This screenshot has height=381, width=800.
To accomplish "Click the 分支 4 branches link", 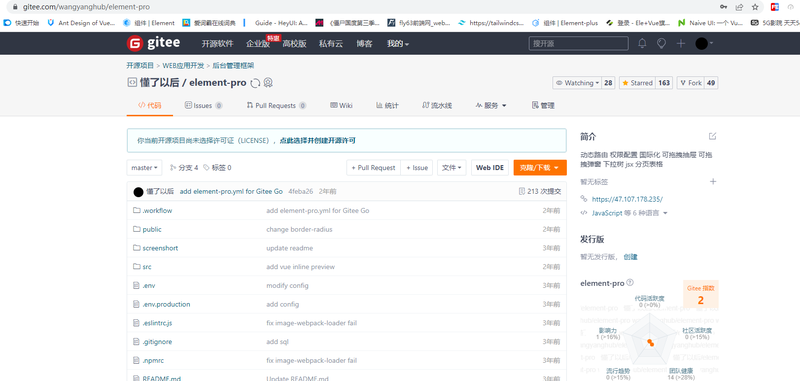I will pos(184,168).
